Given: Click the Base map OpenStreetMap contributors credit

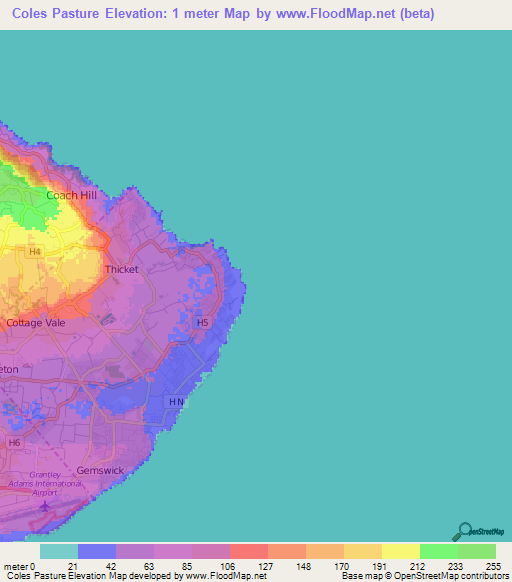Looking at the screenshot, I should pos(425,576).
